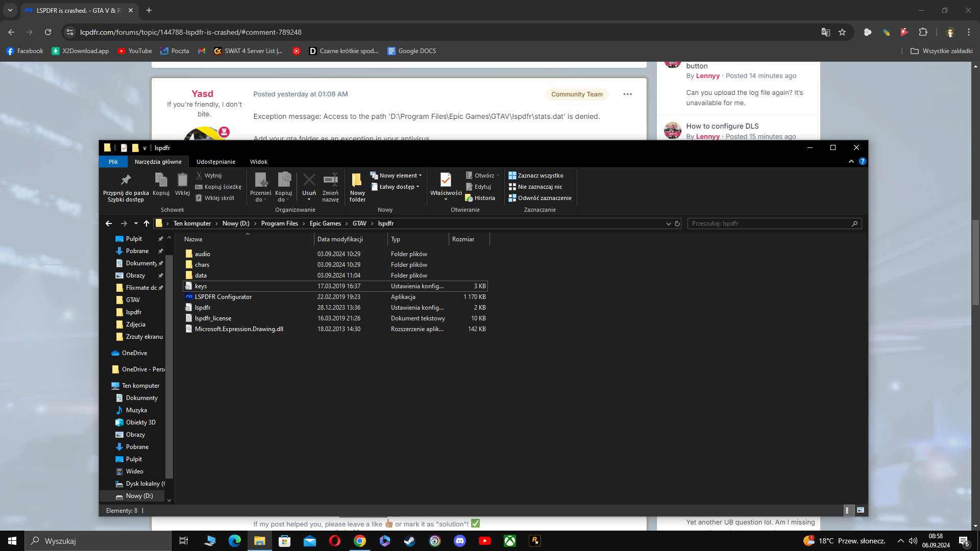Collapse the ribbon with the chevron
This screenshot has width=980, height=551.
click(x=851, y=161)
